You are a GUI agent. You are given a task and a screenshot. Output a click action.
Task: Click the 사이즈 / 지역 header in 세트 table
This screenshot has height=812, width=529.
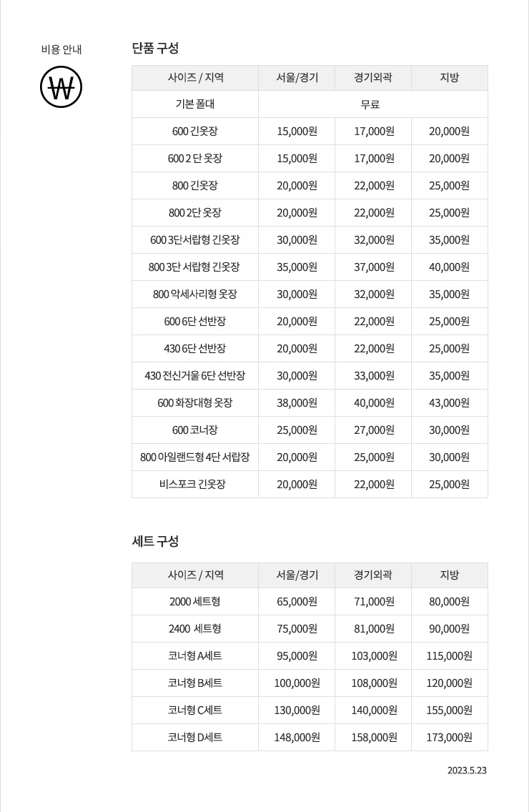tap(195, 575)
